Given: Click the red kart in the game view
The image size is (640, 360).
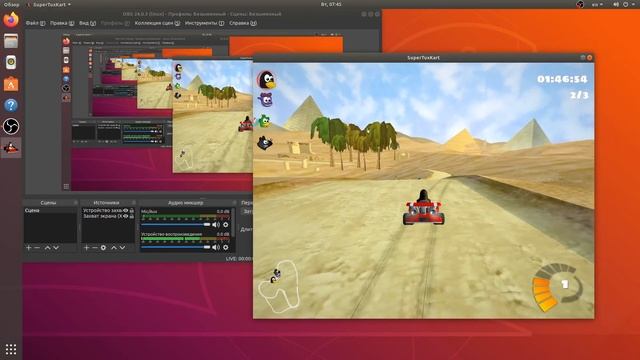Looking at the screenshot, I should coord(424,208).
